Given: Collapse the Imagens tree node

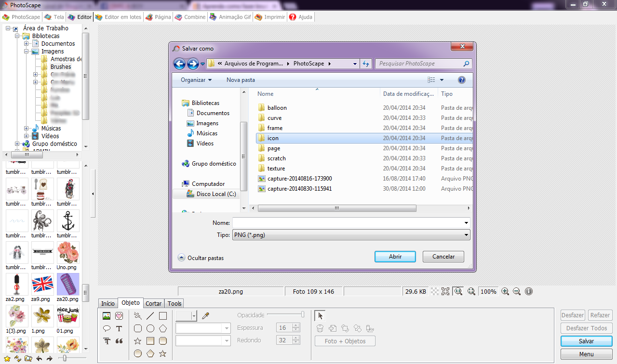Looking at the screenshot, I should pyautogui.click(x=27, y=52).
